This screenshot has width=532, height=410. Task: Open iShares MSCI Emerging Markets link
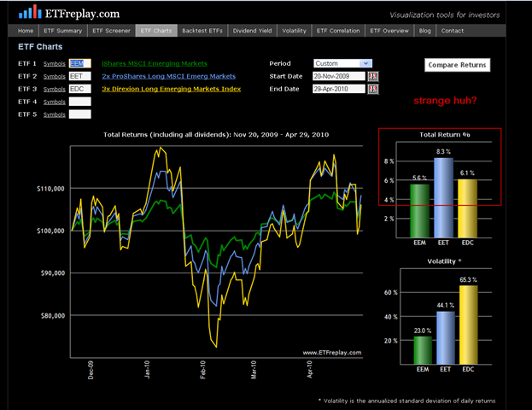[155, 63]
